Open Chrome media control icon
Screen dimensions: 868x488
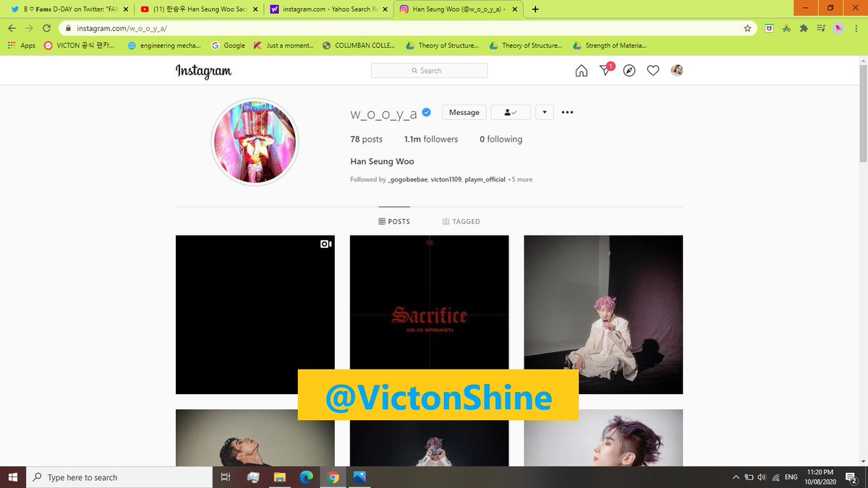(x=821, y=28)
